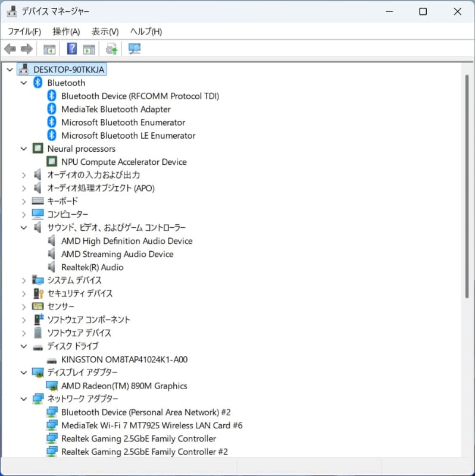This screenshot has width=475, height=476.
Task: Click the Bluetooth category icon
Action: point(37,83)
